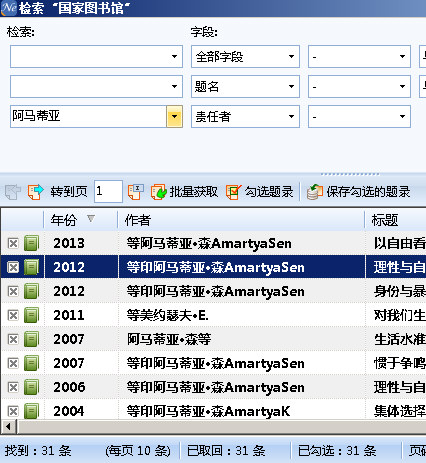Click the next page arrow icon

point(35,192)
